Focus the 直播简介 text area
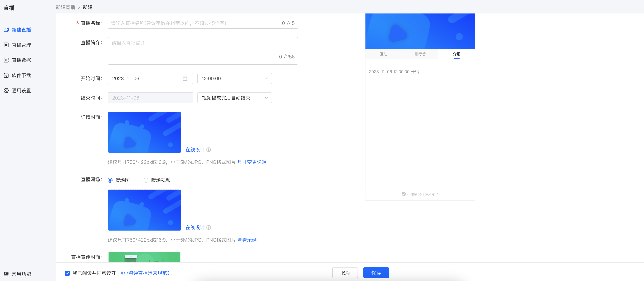Image resolution: width=644 pixels, height=281 pixels. click(x=203, y=51)
